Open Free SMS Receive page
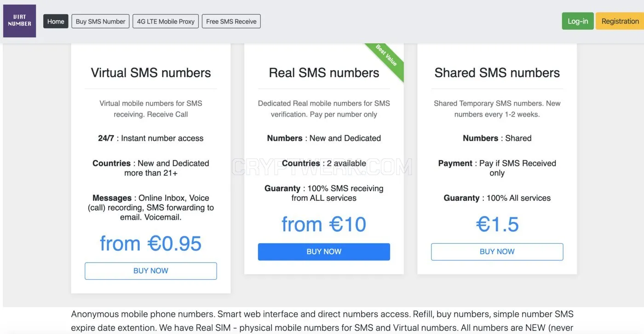 [231, 21]
